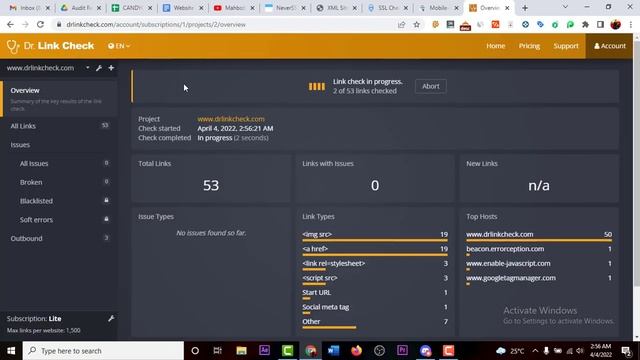Image resolution: width=640 pixels, height=360 pixels.
Task: Open Task View on the taskbar
Action: coord(218,351)
